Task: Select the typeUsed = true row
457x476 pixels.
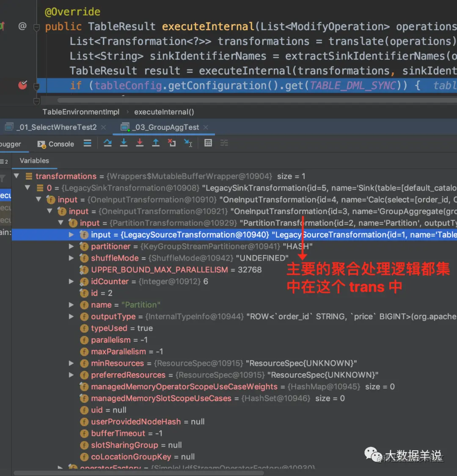Action: tap(234, 328)
